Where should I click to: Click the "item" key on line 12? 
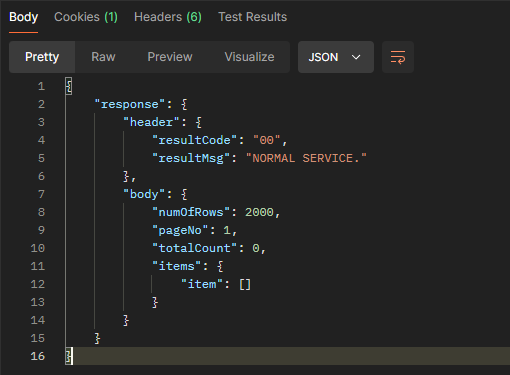tap(202, 284)
